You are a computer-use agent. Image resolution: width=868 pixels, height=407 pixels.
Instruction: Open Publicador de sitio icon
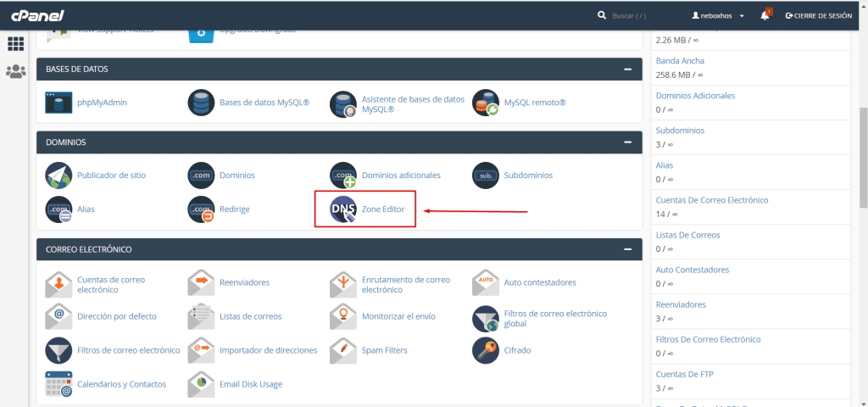(x=58, y=176)
